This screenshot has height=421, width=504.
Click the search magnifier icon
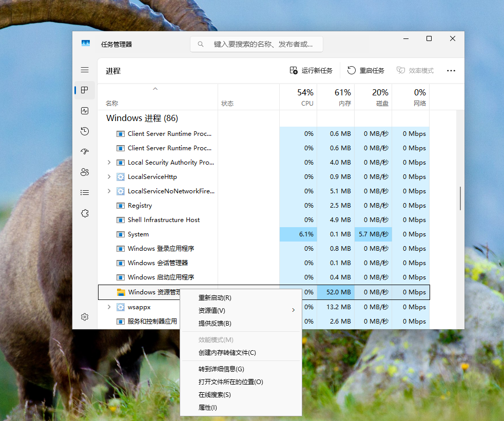pos(201,44)
